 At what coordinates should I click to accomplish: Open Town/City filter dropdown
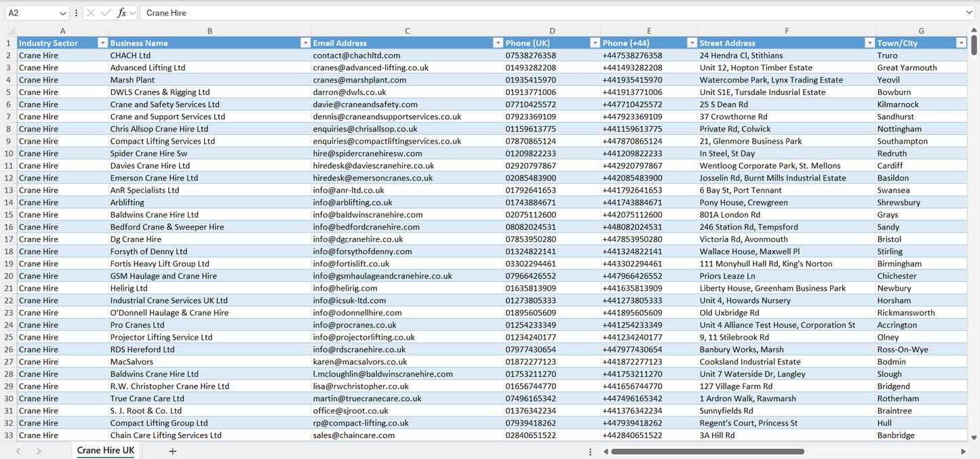[961, 43]
